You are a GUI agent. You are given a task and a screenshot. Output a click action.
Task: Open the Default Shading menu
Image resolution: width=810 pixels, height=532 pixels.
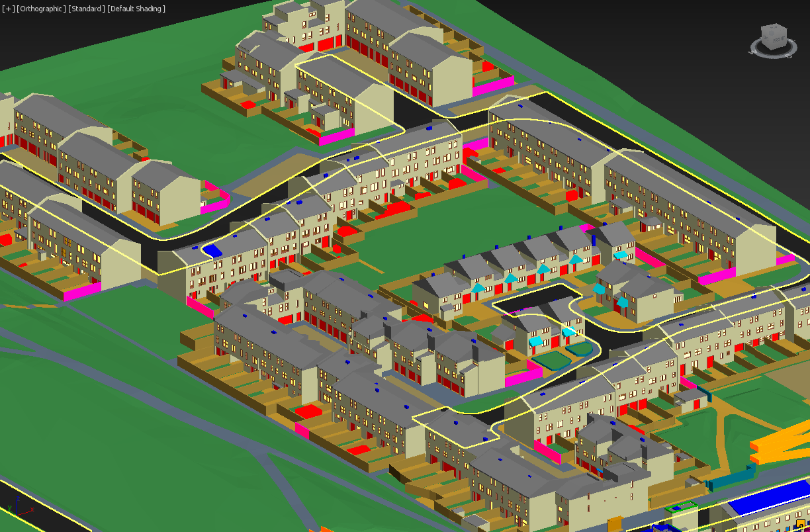click(136, 9)
